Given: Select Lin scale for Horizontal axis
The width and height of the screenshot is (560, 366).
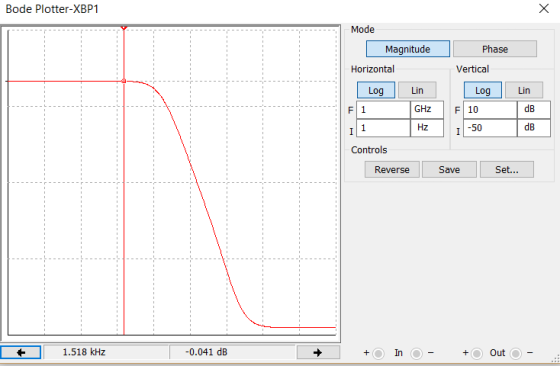Looking at the screenshot, I should pos(417,90).
